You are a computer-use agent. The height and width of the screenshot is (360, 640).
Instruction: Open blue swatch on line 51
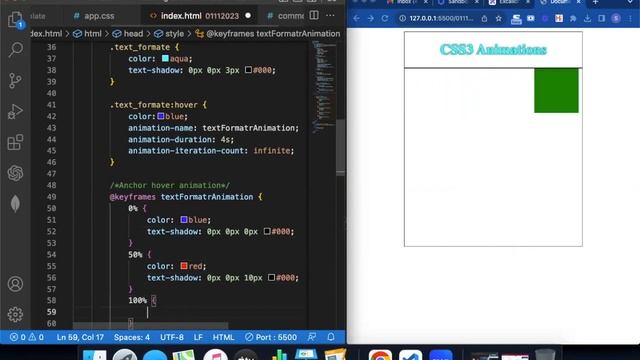point(184,220)
